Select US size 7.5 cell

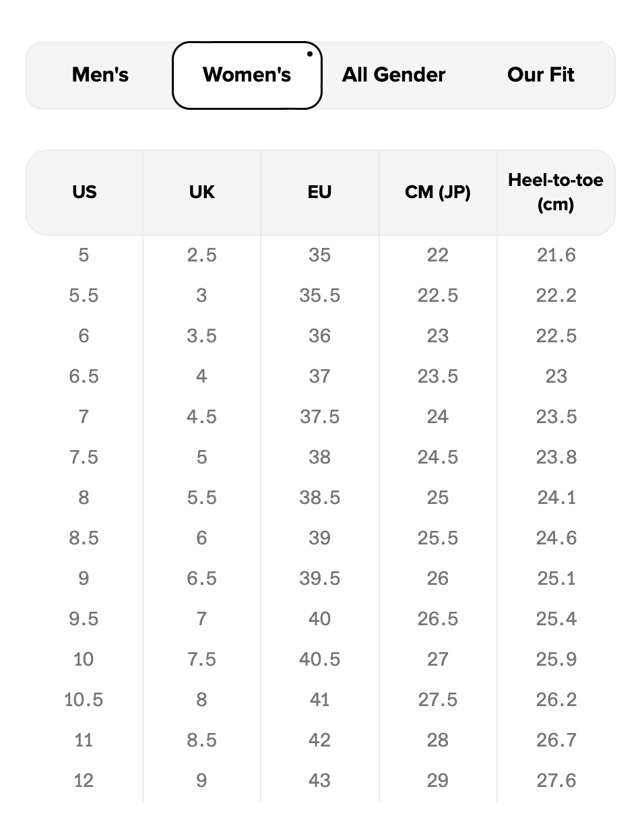pyautogui.click(x=84, y=457)
